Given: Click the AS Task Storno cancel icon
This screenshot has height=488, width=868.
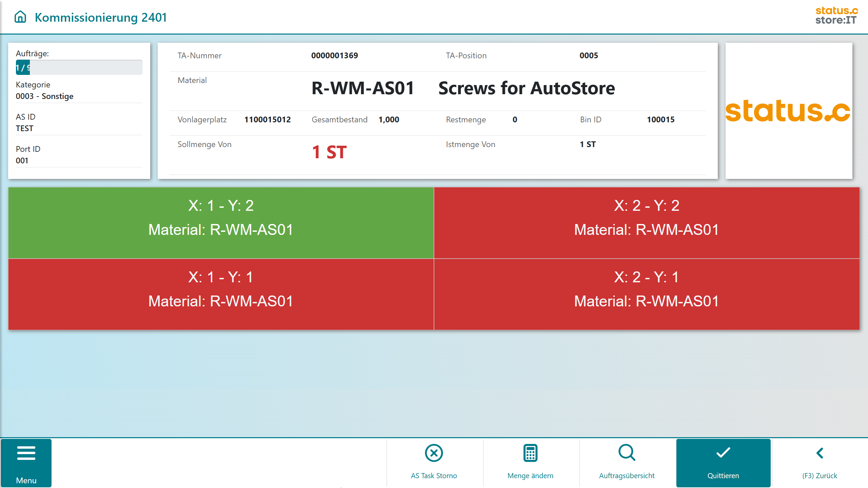Looking at the screenshot, I should point(434,453).
